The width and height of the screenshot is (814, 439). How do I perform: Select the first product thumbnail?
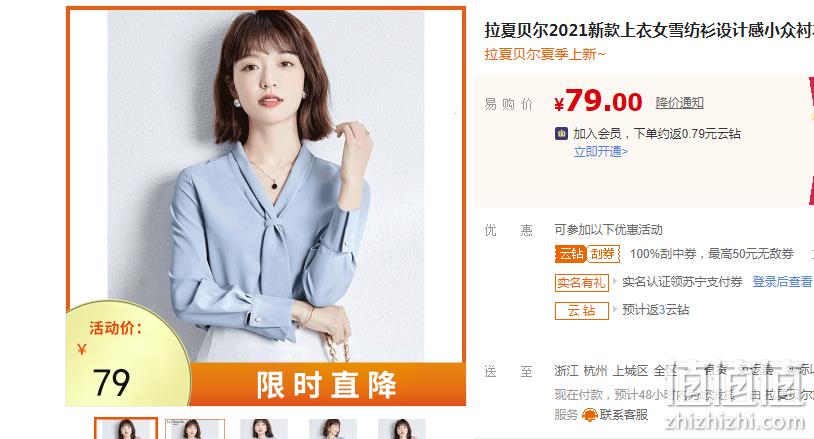[x=126, y=429]
